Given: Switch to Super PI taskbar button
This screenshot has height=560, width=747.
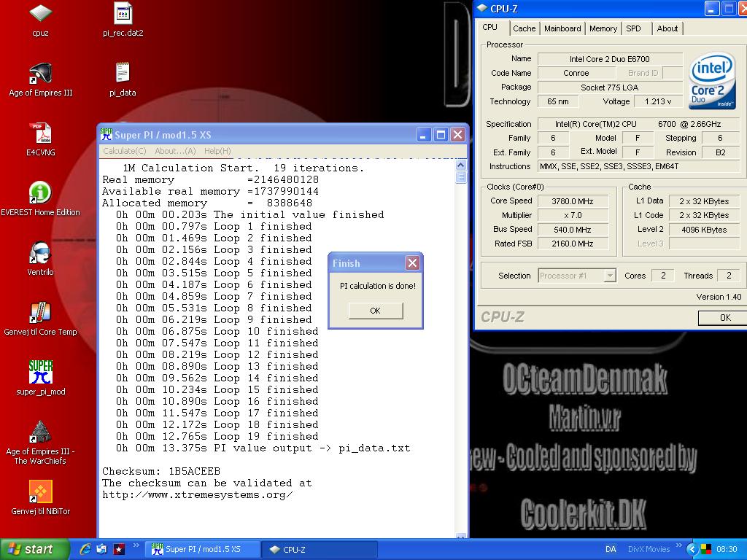Looking at the screenshot, I should 203,549.
